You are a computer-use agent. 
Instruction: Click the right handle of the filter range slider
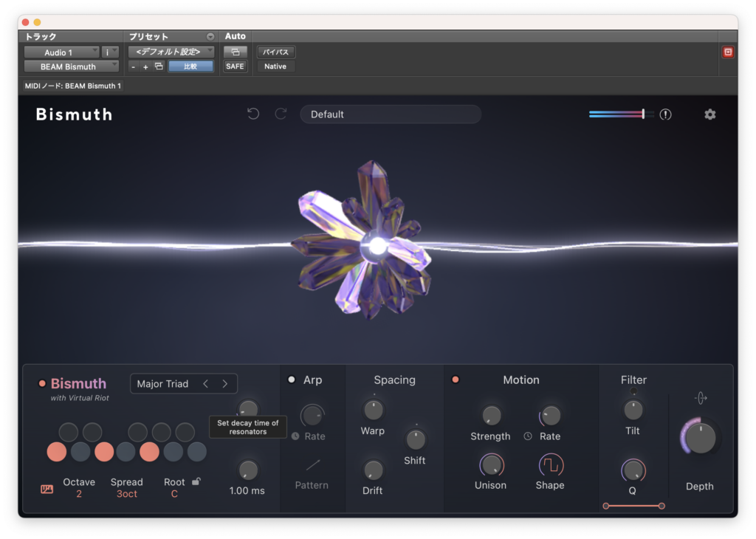point(661,506)
